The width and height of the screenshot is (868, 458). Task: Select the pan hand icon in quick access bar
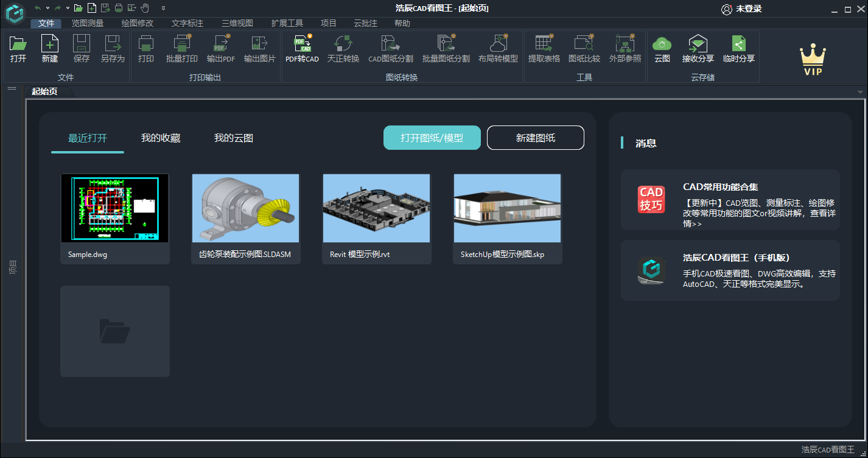(145, 8)
